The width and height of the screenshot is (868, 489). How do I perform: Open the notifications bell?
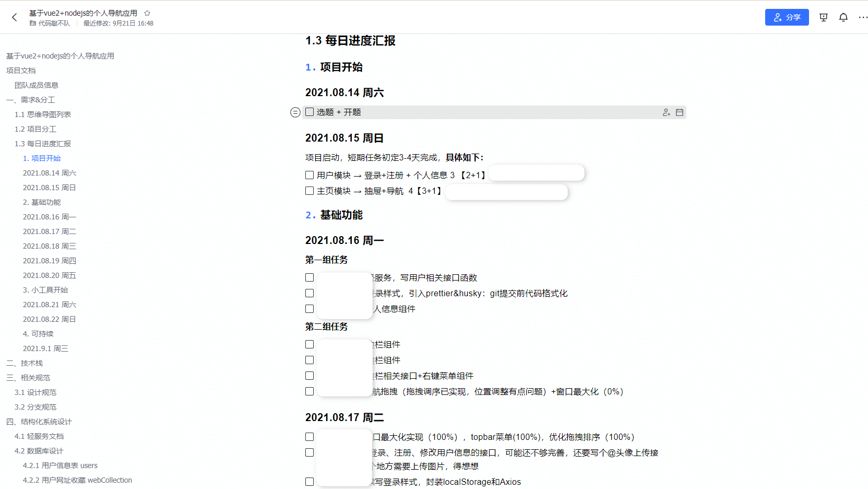pyautogui.click(x=843, y=17)
